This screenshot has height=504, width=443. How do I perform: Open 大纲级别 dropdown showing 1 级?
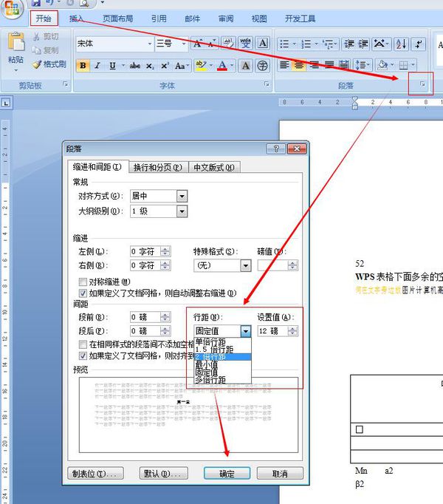182,211
